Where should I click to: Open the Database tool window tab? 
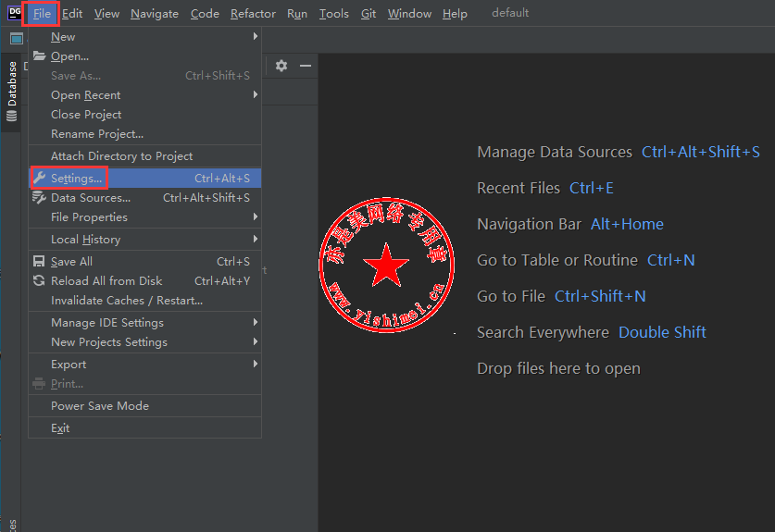11,92
